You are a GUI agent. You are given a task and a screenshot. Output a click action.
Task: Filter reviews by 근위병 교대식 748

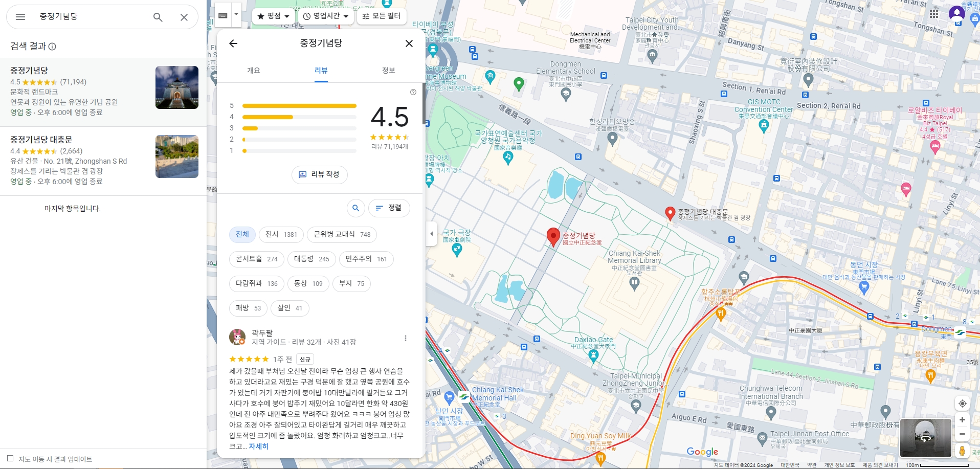[342, 235]
